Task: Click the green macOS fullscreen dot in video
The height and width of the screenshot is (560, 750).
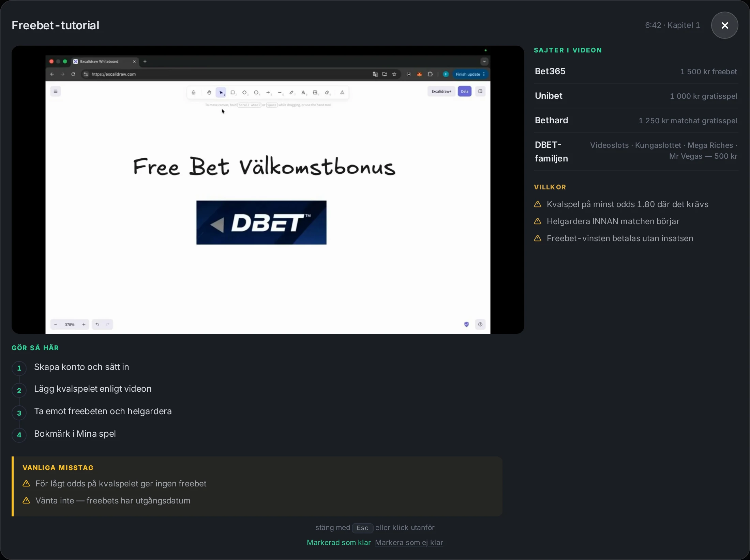Action: (65, 61)
